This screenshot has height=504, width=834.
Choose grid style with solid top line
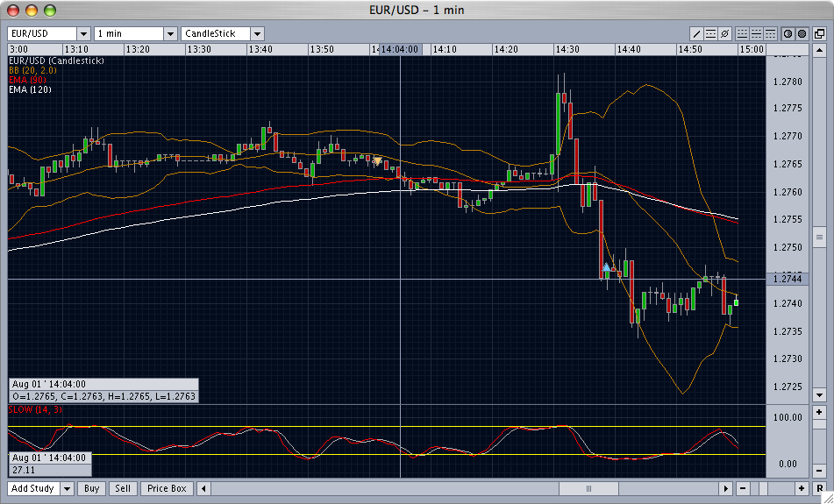click(770, 34)
